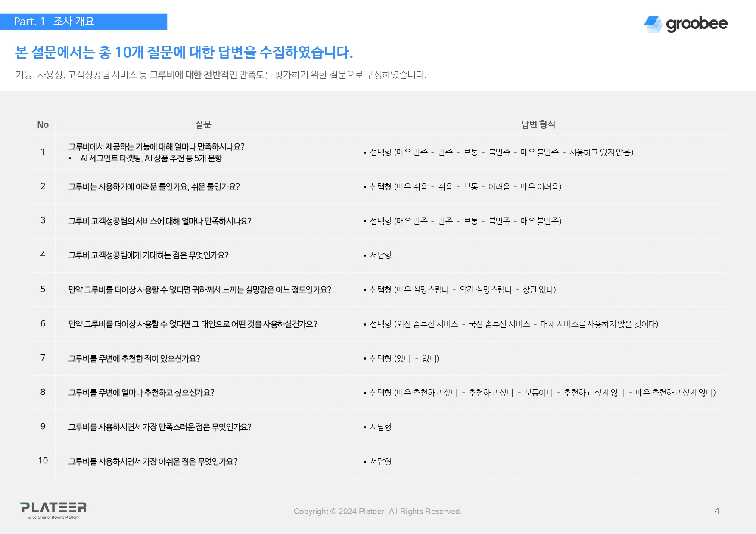
Task: Click the 선택형 answer text for question 5
Action: [461, 290]
